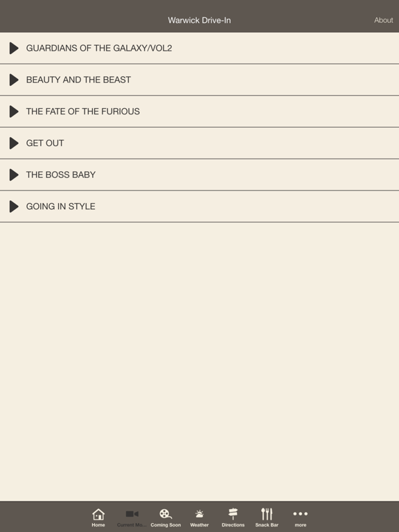Select the Current Movies camera icon
Viewport: 399px width, 532px height.
pos(132,514)
